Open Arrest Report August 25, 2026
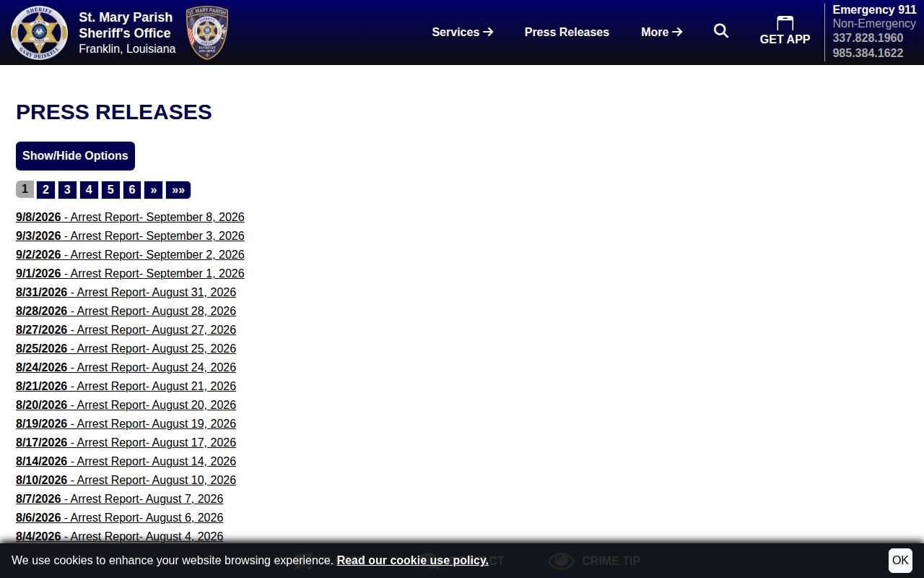The width and height of the screenshot is (924, 578). [126, 349]
